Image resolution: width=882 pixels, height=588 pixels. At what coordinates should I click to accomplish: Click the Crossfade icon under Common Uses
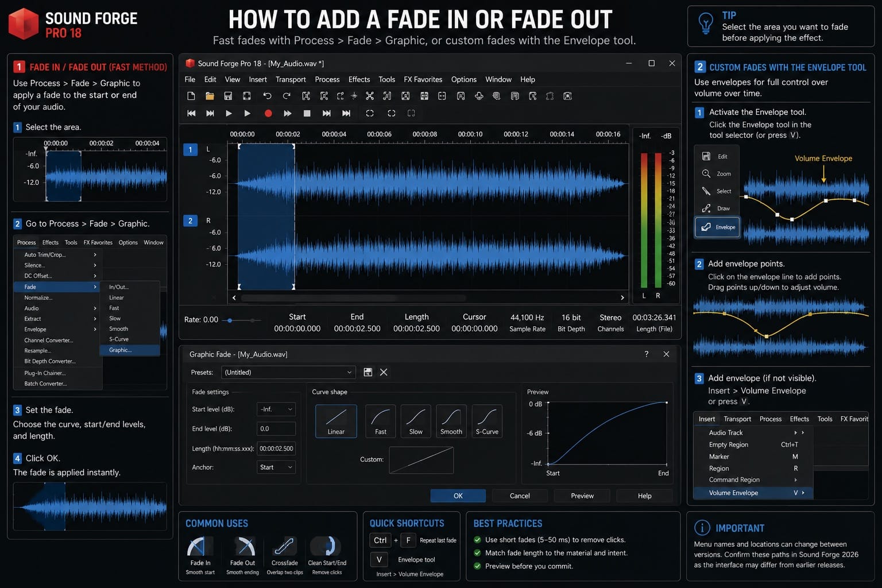(x=284, y=547)
